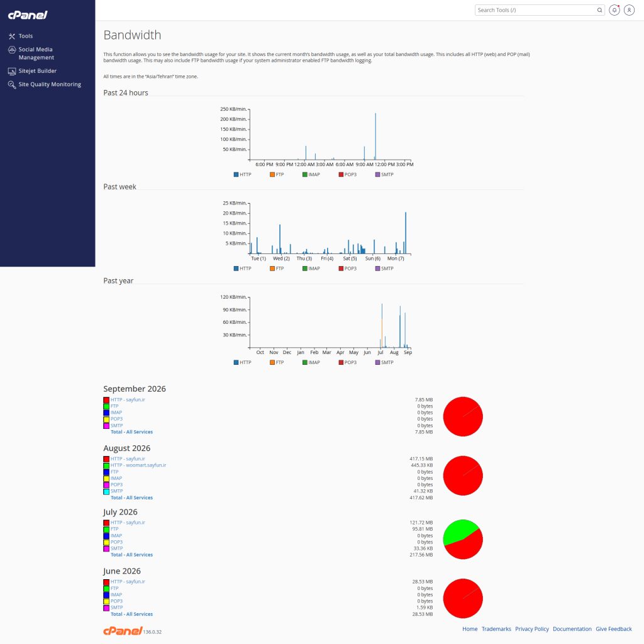Open Site Quality Monitoring magnifier icon

(x=12, y=85)
